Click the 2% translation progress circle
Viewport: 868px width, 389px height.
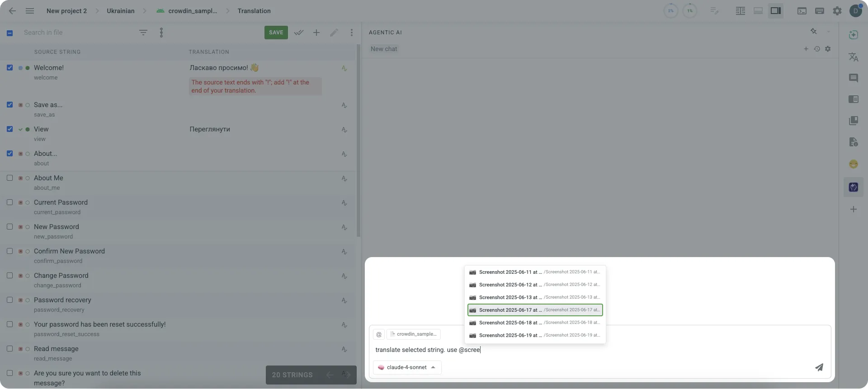tap(670, 11)
